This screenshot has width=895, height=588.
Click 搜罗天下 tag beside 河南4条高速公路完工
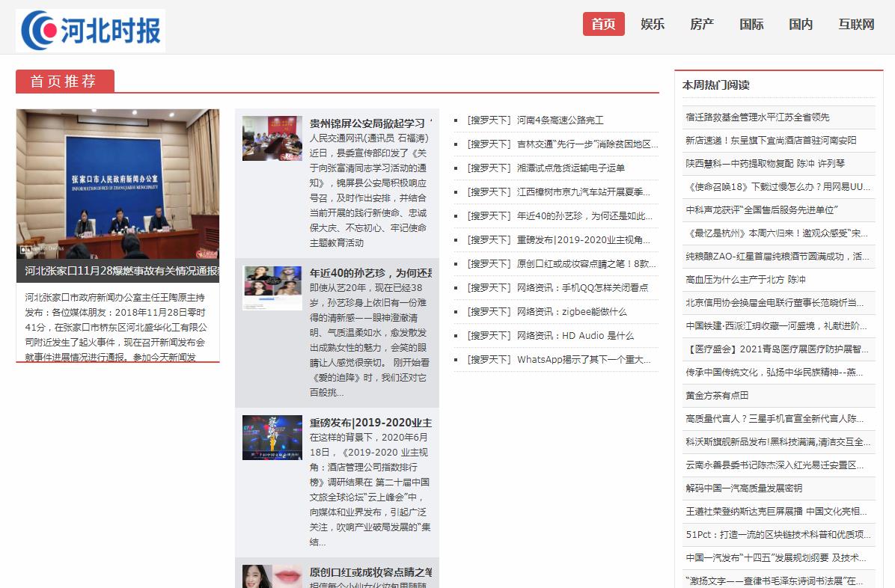point(489,120)
